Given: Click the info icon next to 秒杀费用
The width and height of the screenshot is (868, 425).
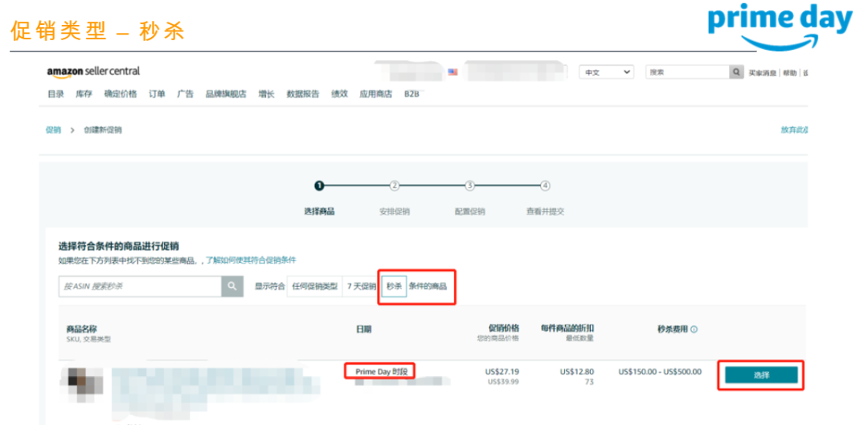Looking at the screenshot, I should 694,329.
